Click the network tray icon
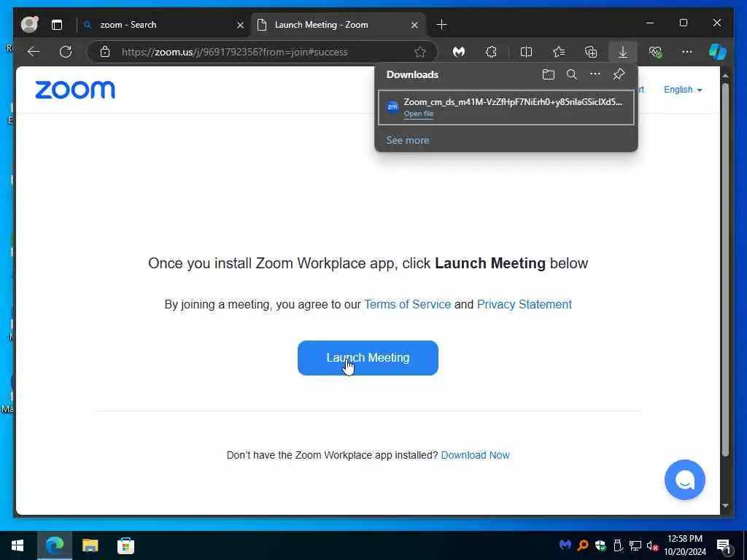 pyautogui.click(x=635, y=545)
